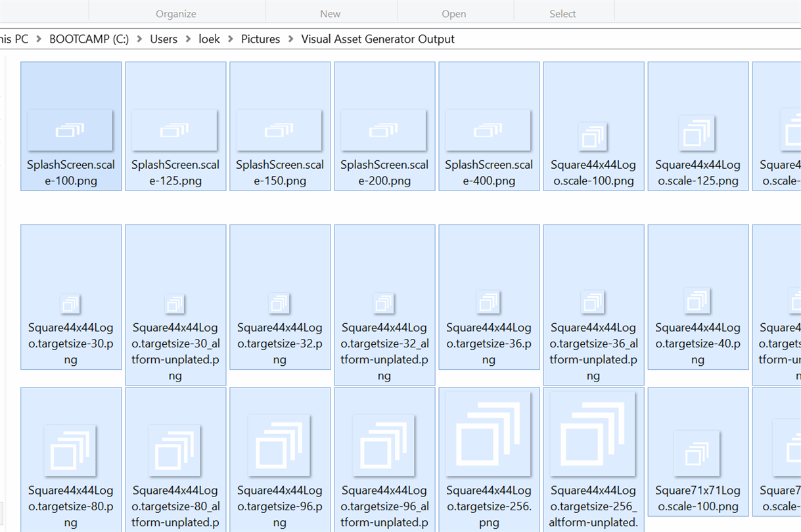Select Square44x44Logo.targetsize-36.png icon
This screenshot has width=801, height=532.
click(x=488, y=302)
